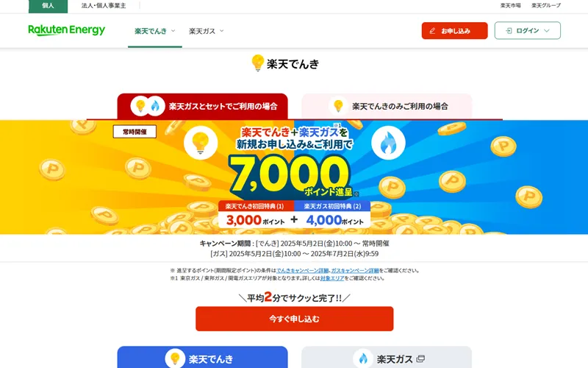Click the 今すぐ申し込む button
Viewport: 588px width, 368px height.
point(295,319)
